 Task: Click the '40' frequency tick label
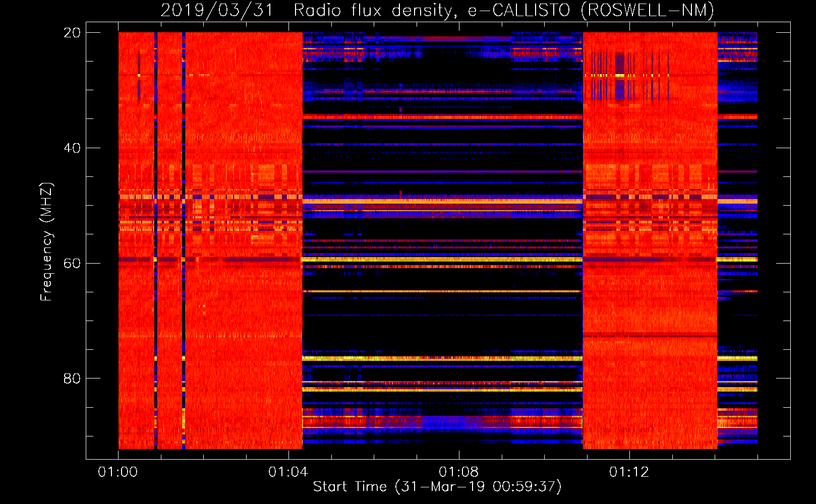[72, 148]
